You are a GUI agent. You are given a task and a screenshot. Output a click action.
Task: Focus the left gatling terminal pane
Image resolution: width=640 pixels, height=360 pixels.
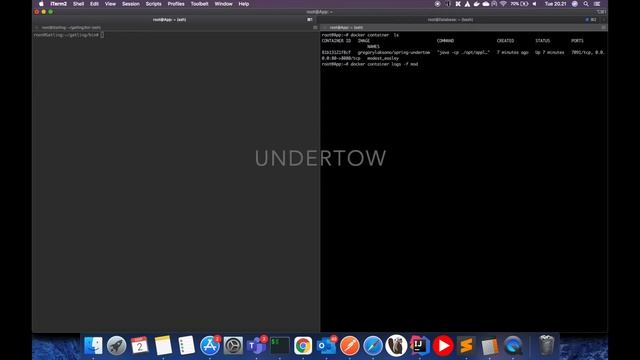pyautogui.click(x=176, y=182)
